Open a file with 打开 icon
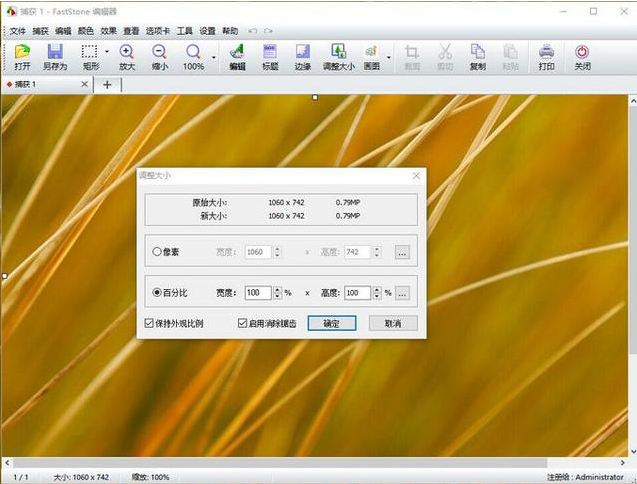This screenshot has height=484, width=637. (x=22, y=57)
